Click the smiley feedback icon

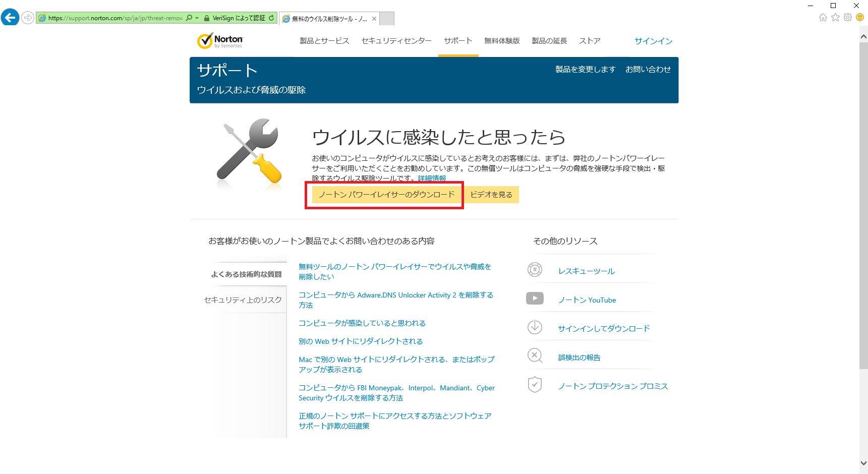[860, 18]
